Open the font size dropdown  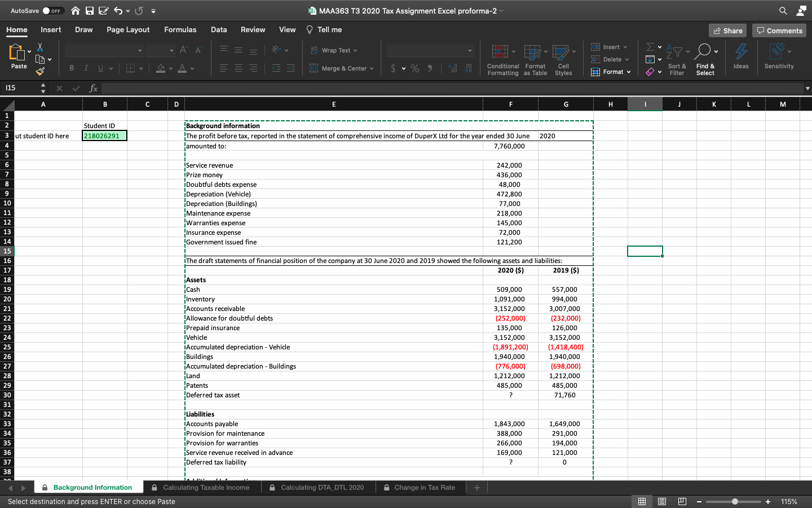(x=172, y=51)
